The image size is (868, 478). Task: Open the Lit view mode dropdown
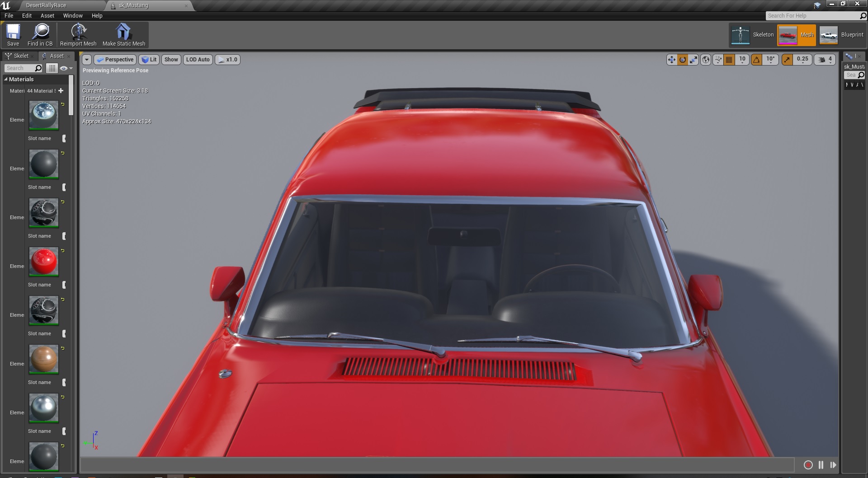coord(149,60)
